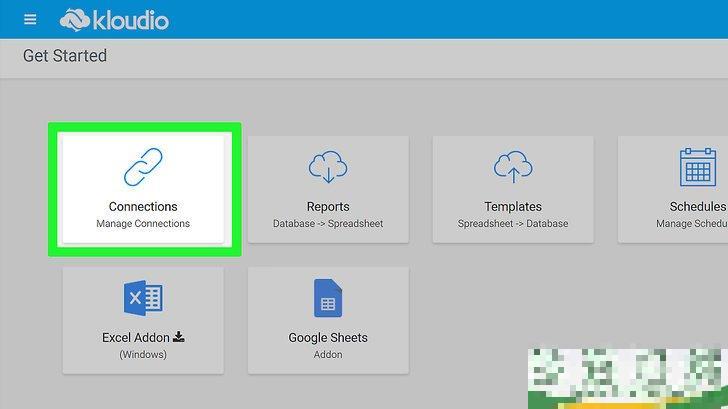728x409 pixels.
Task: Select the Get Started page heading
Action: click(65, 56)
